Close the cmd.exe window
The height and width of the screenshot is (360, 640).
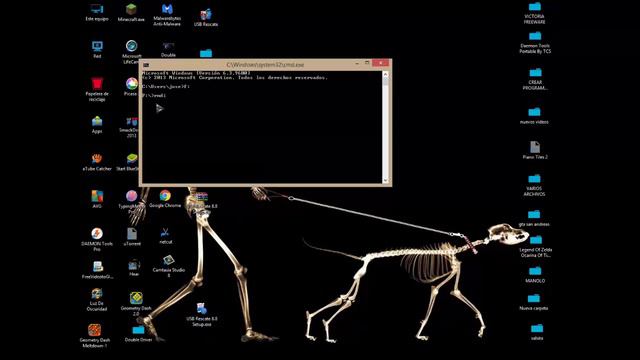coord(380,63)
